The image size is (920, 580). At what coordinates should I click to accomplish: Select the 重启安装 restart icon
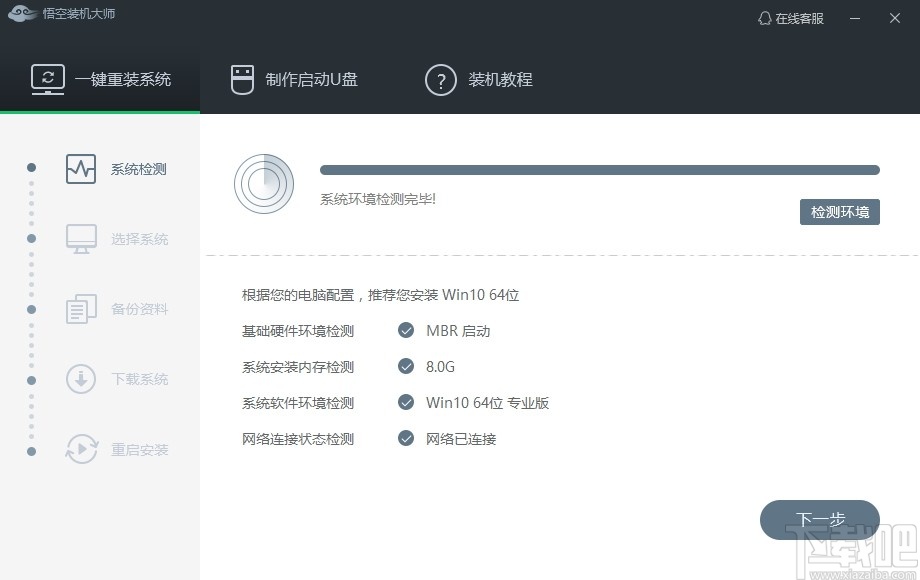pyautogui.click(x=80, y=449)
